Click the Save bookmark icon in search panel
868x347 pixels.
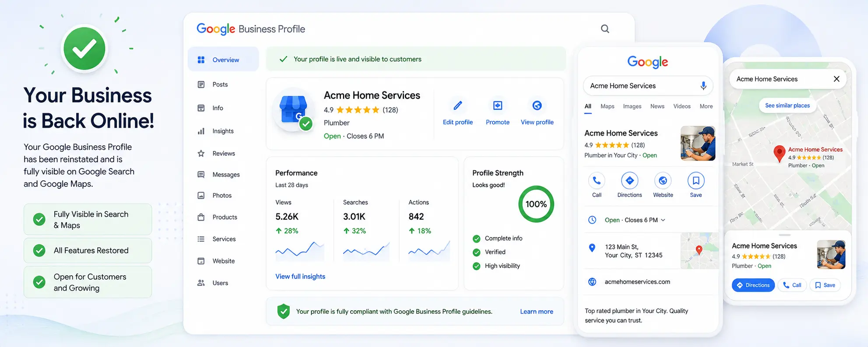[696, 181]
